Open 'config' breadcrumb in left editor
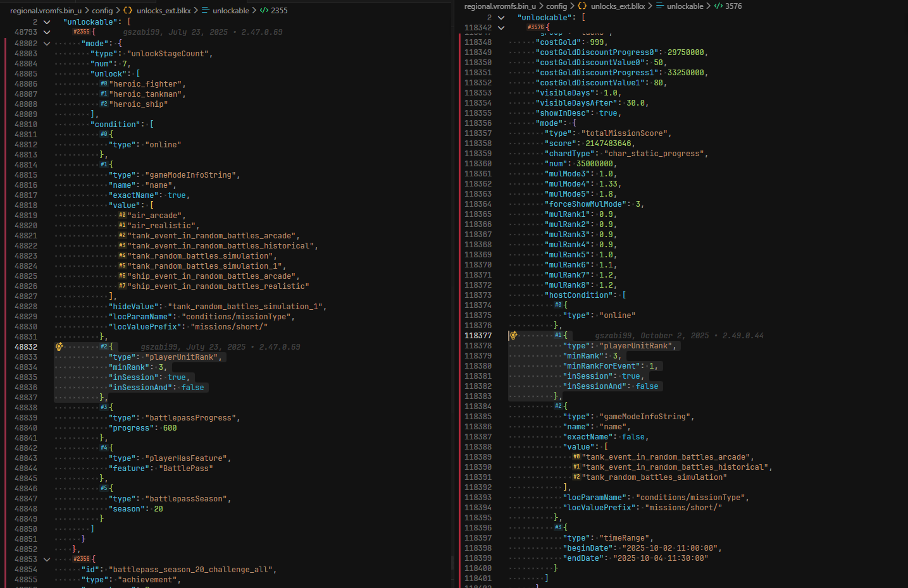This screenshot has height=588, width=908. coord(102,11)
